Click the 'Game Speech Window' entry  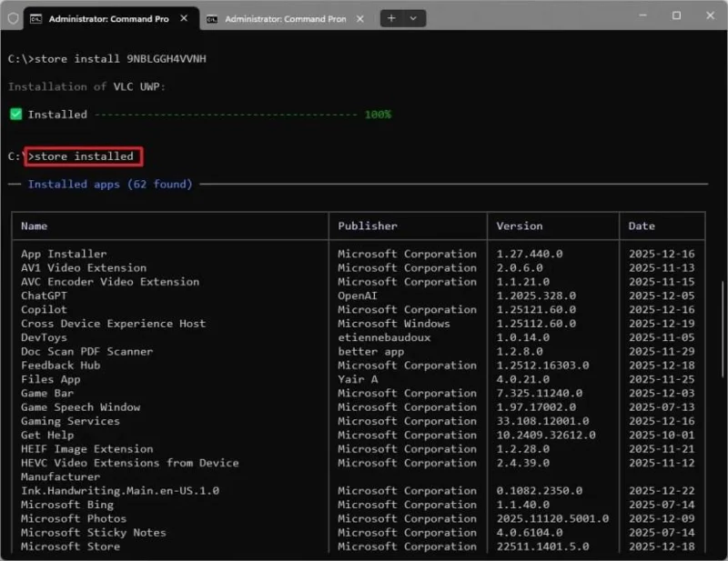[80, 407]
